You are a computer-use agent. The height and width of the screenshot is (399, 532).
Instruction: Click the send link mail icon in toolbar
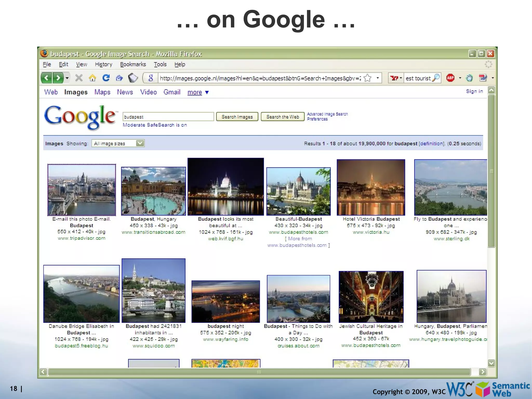(119, 78)
